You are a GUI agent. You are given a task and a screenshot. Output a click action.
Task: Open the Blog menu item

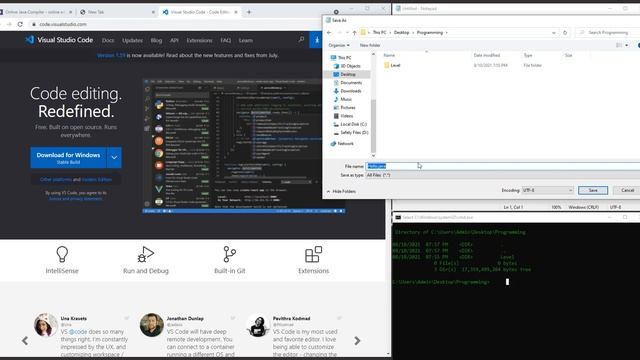[x=156, y=40]
